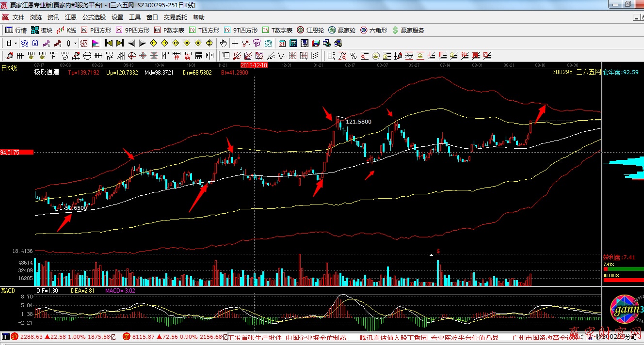Click the calculator icon in toolbar

tap(294, 43)
